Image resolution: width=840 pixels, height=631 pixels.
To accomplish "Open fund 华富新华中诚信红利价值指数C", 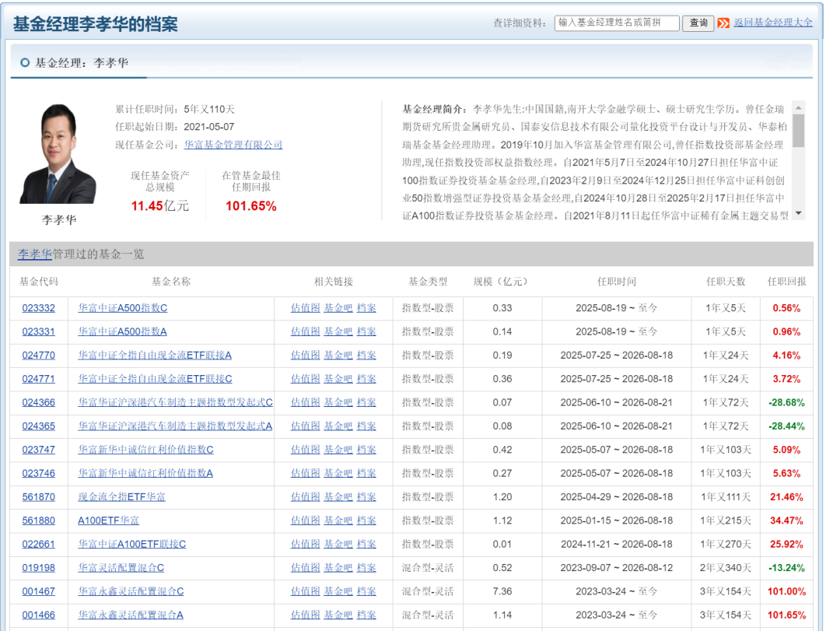I will [145, 450].
